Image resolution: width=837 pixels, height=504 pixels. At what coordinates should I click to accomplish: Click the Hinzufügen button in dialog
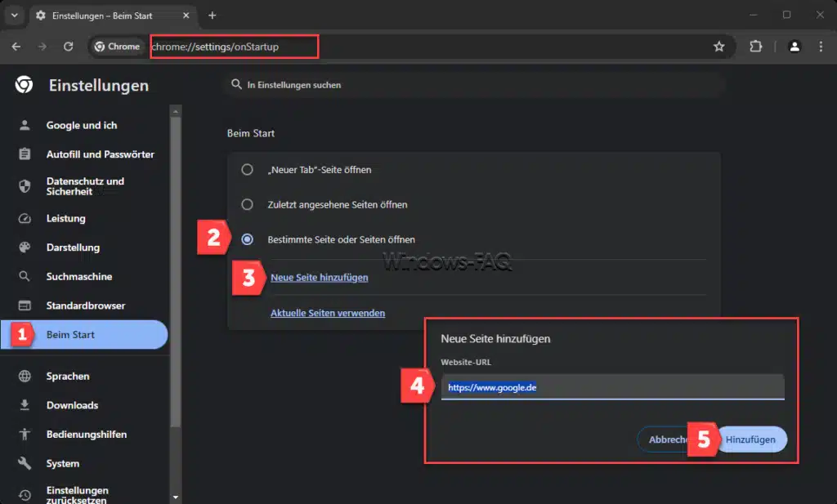click(752, 439)
